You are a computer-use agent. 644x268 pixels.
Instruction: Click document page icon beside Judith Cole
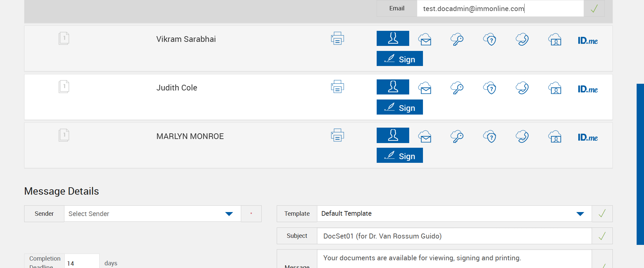click(64, 87)
